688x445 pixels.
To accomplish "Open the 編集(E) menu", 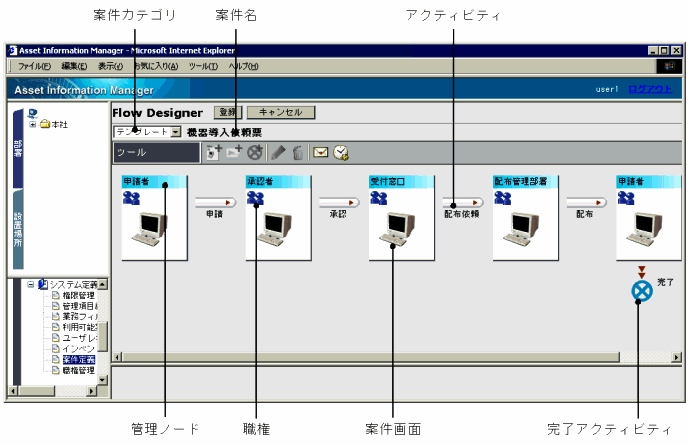I will click(74, 66).
